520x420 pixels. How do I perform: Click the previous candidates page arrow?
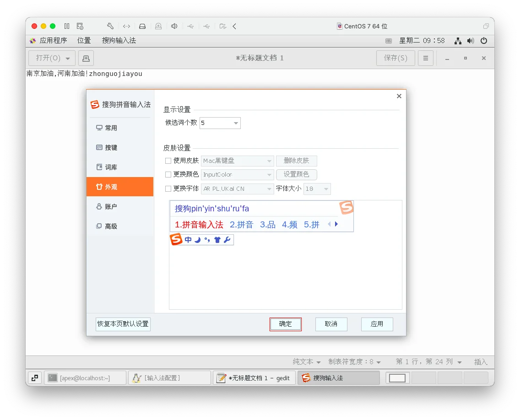click(329, 224)
